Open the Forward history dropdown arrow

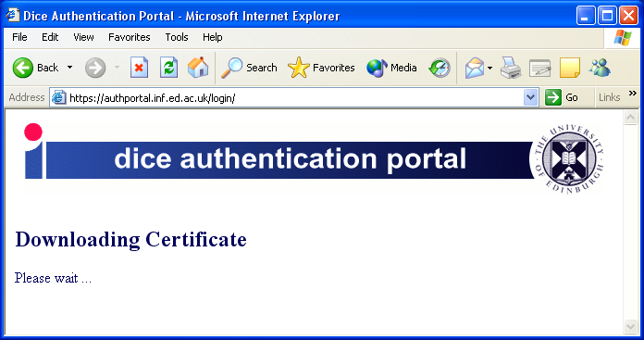(x=118, y=68)
